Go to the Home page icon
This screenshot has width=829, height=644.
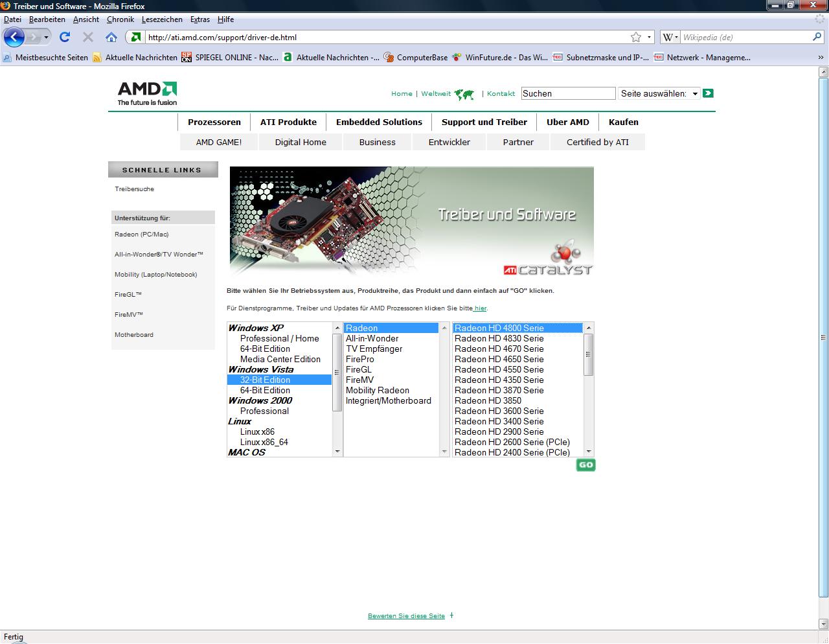(x=111, y=37)
